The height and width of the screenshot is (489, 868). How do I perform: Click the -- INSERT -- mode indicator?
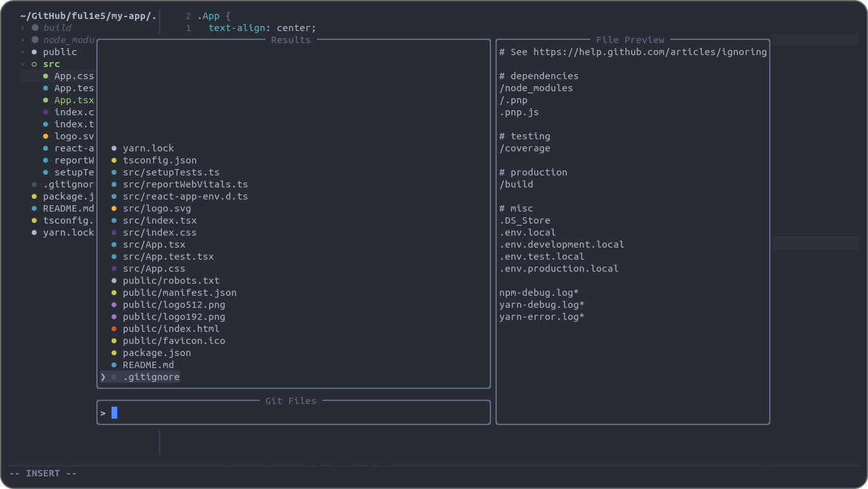[x=43, y=473]
